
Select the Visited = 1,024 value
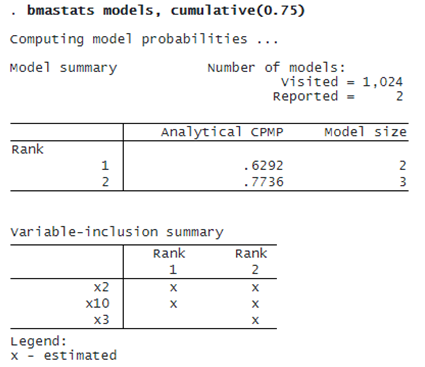pos(342,82)
